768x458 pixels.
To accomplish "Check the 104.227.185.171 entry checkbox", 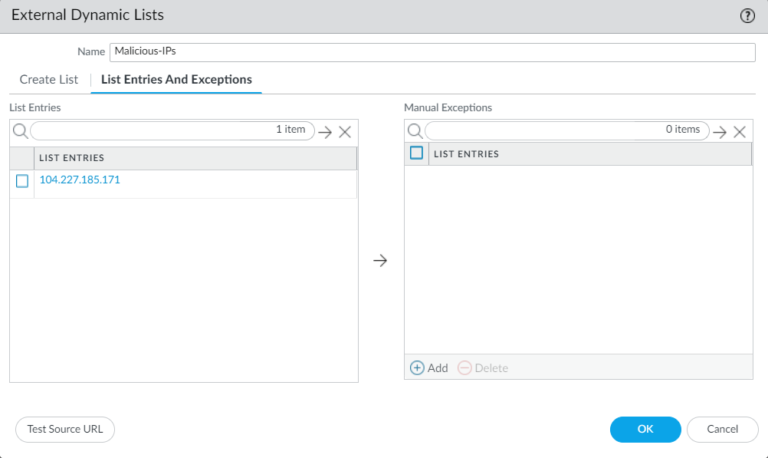I will point(22,181).
